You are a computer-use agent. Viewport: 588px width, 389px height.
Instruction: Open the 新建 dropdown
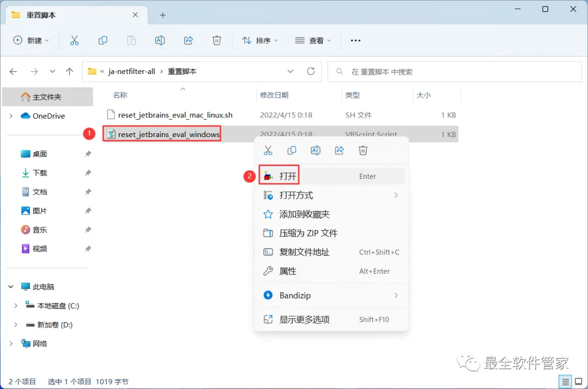[x=31, y=40]
